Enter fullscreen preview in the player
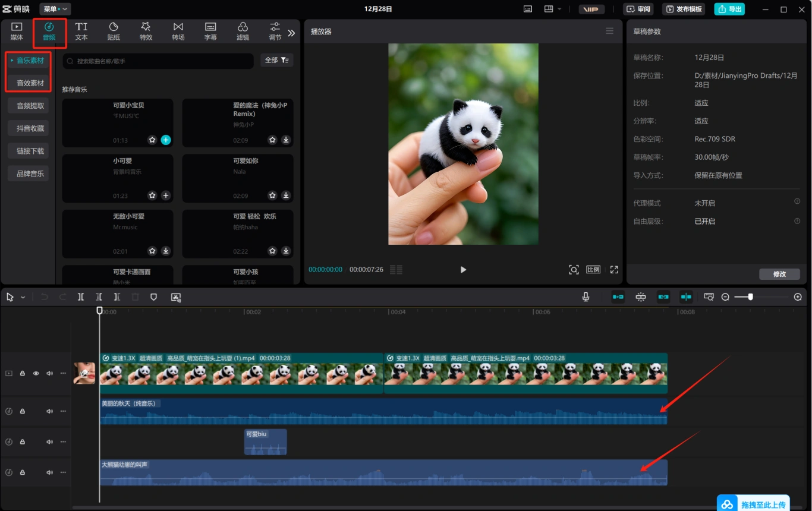 (x=614, y=269)
